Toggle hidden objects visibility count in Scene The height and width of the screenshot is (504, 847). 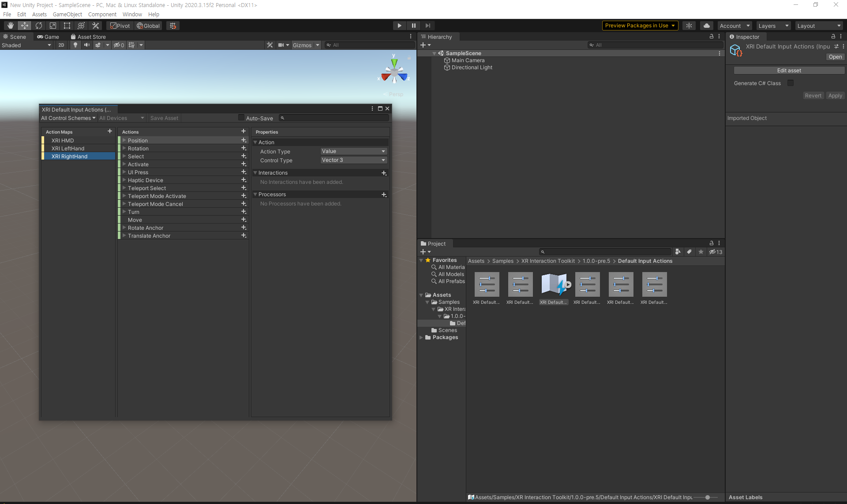[x=119, y=45]
